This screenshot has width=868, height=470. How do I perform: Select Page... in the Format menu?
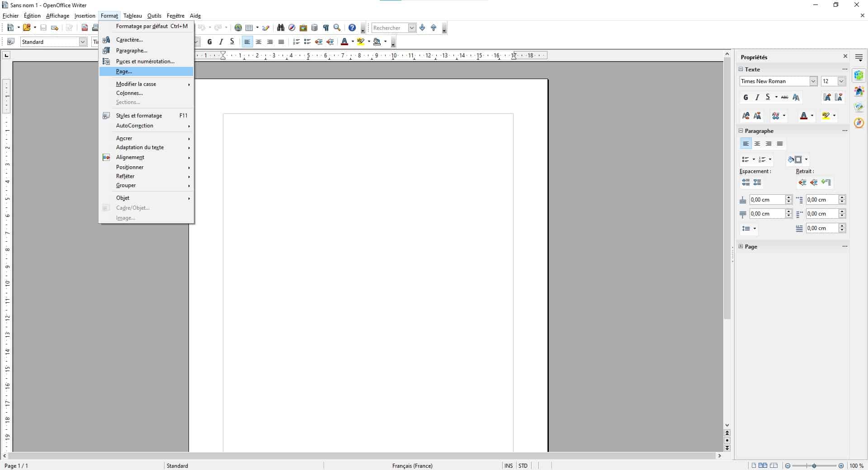(x=124, y=72)
